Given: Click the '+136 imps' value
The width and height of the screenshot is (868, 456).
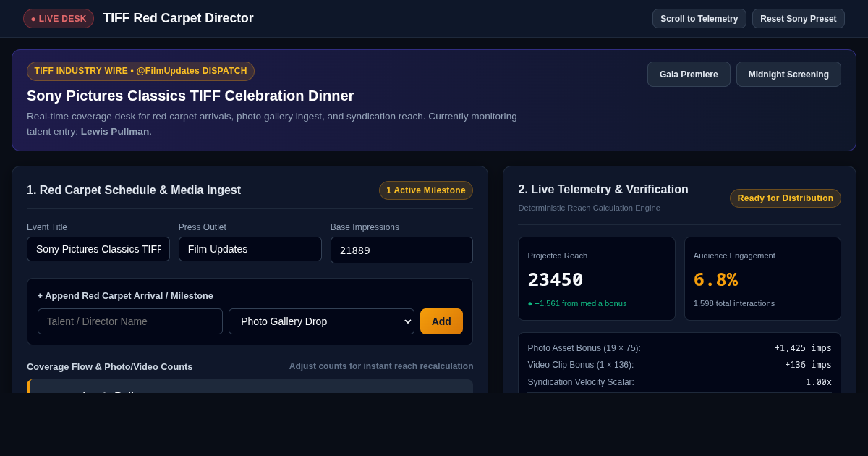Looking at the screenshot, I should tap(808, 365).
